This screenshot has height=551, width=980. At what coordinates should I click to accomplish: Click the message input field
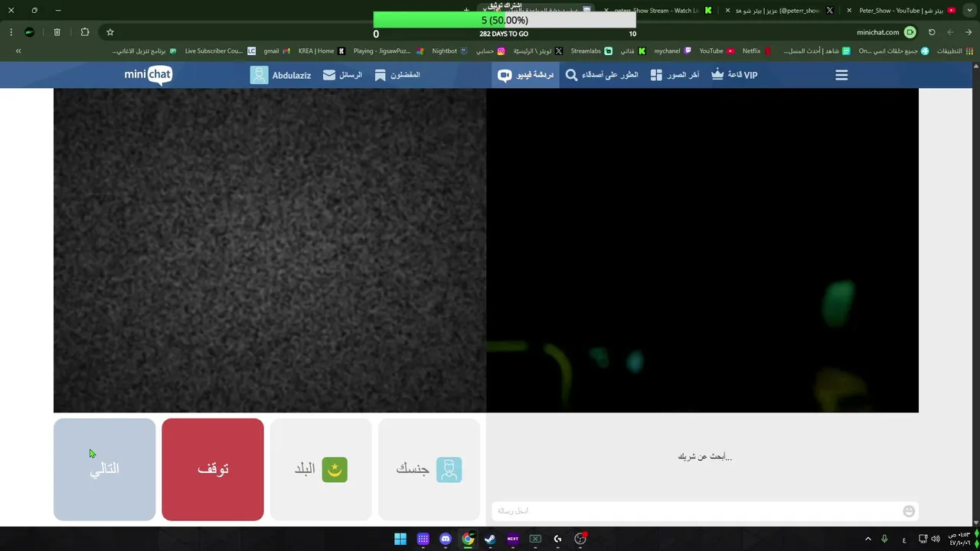tap(695, 510)
